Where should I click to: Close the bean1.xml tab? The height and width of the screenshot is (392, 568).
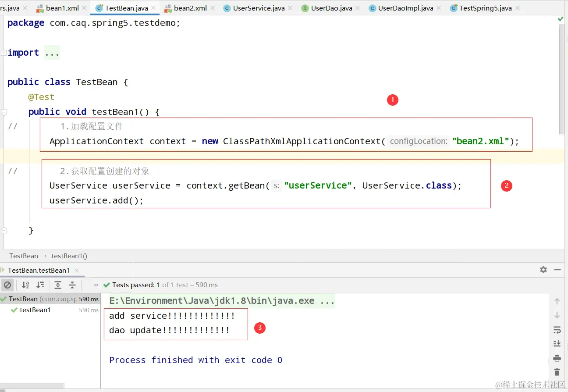tap(85, 8)
